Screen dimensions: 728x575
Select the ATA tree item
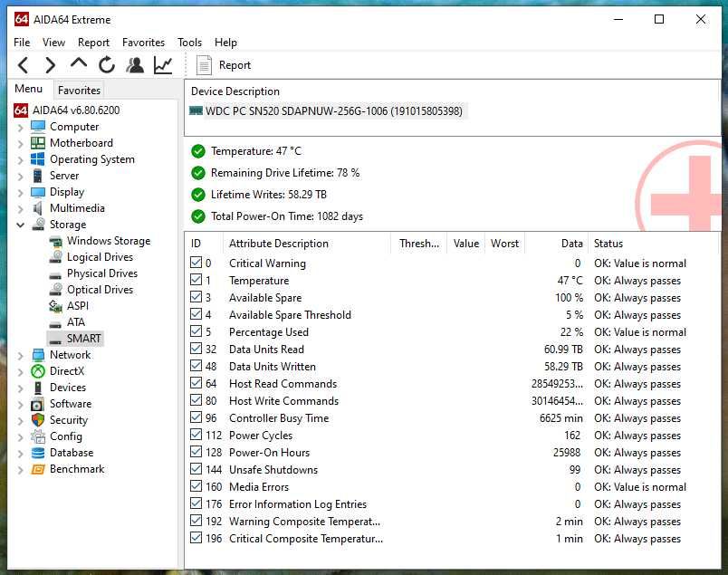coord(76,321)
